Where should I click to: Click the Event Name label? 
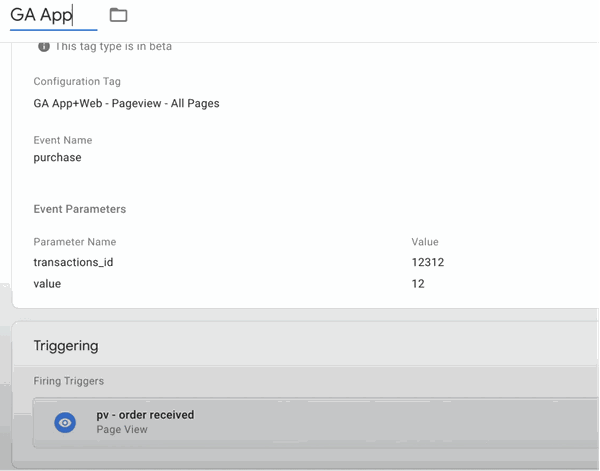62,141
